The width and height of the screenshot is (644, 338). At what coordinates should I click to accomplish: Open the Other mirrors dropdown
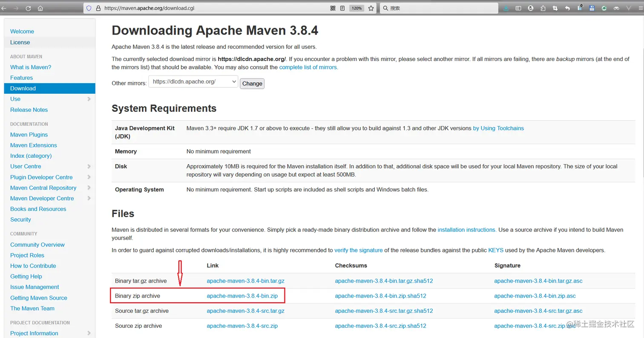(x=193, y=81)
